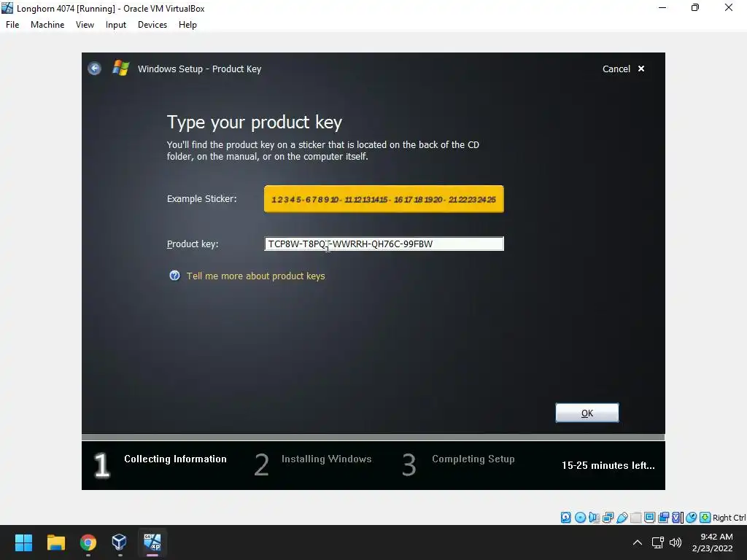Click the 'Example Sticker:' label

201,198
